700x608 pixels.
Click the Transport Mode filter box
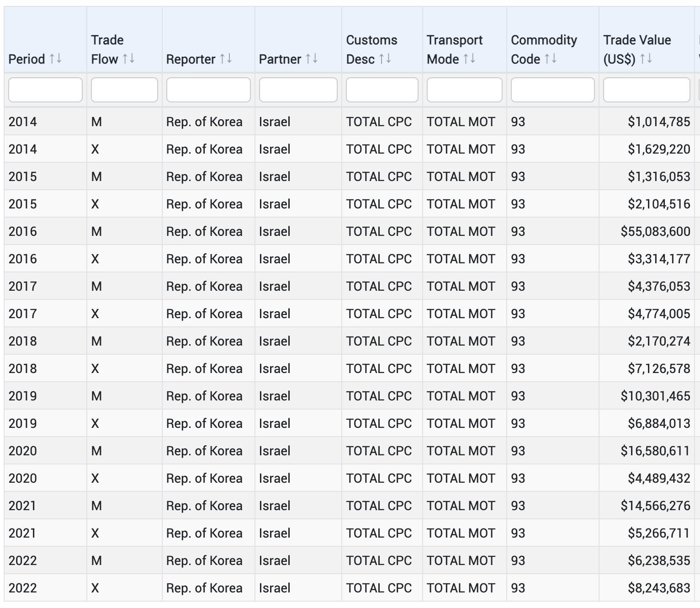[464, 90]
